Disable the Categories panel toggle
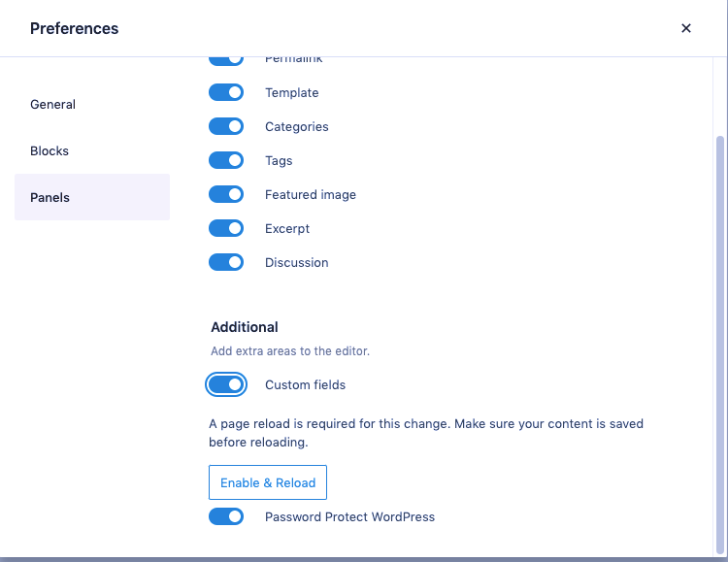Image resolution: width=728 pixels, height=562 pixels. (x=226, y=126)
